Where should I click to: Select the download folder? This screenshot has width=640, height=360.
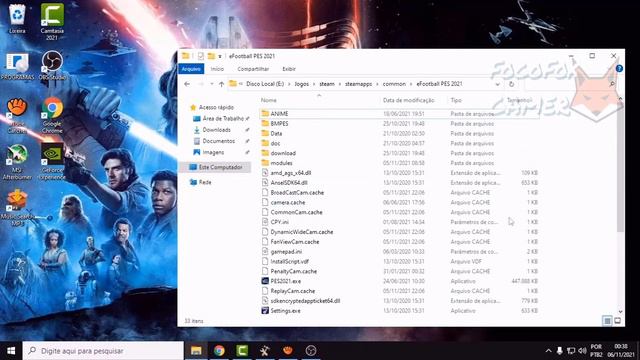point(400,153)
